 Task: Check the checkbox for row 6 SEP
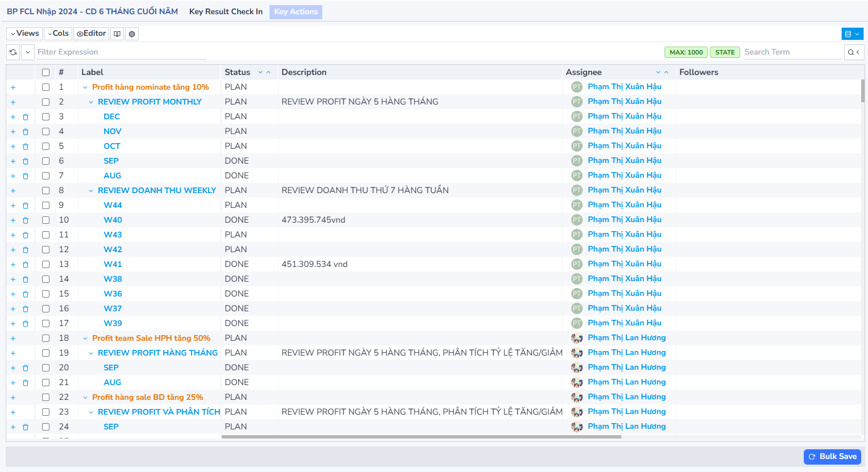tap(45, 161)
